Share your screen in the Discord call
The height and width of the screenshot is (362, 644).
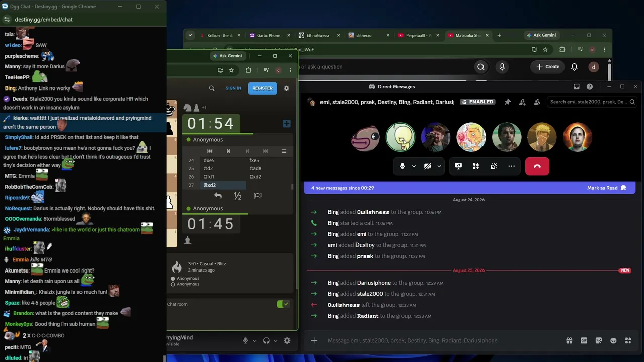tap(458, 166)
